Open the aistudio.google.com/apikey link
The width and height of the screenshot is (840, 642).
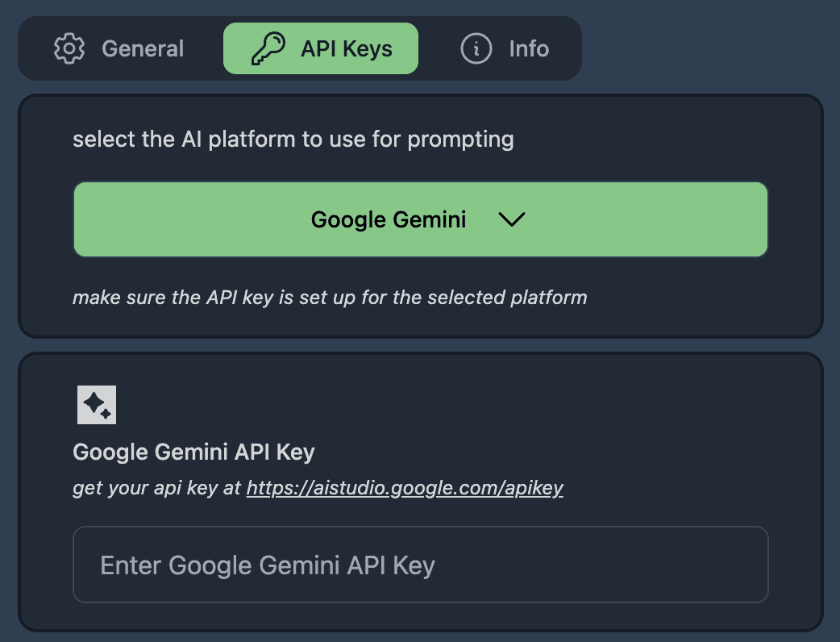[x=405, y=488]
